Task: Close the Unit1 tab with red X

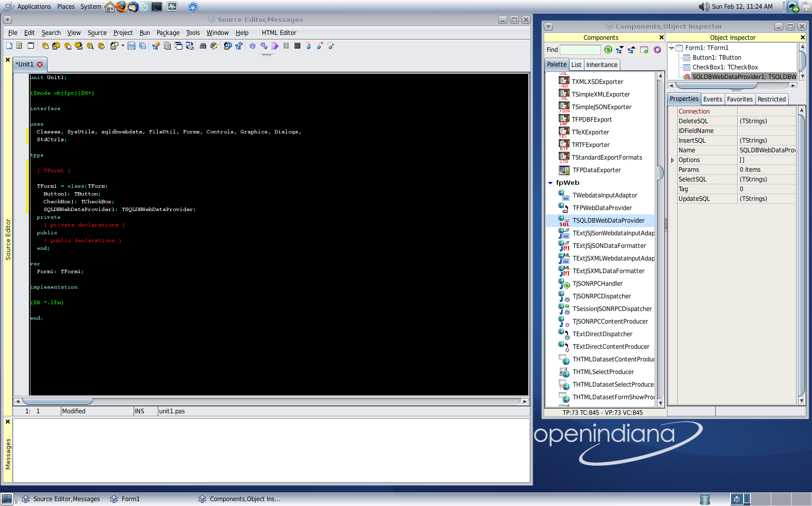Action: (40, 65)
